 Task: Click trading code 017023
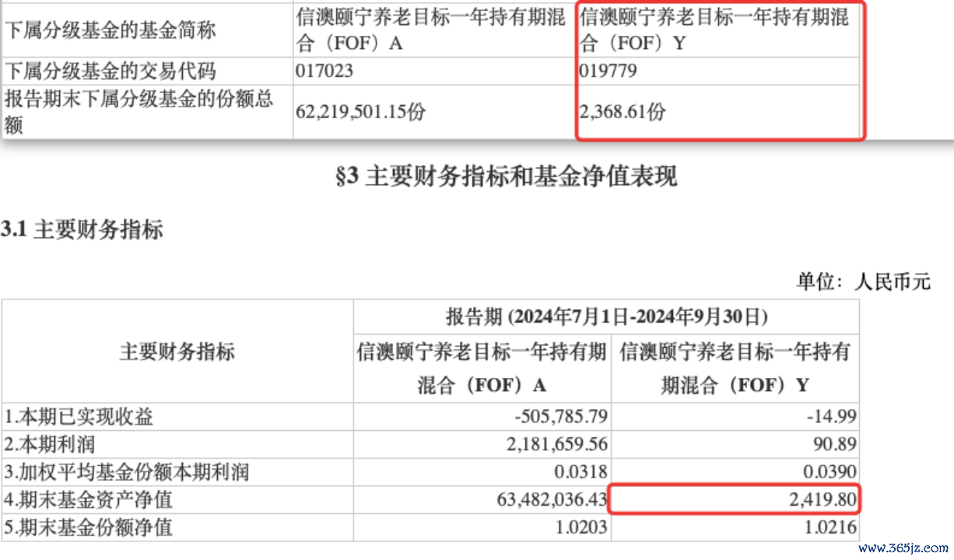tap(324, 72)
